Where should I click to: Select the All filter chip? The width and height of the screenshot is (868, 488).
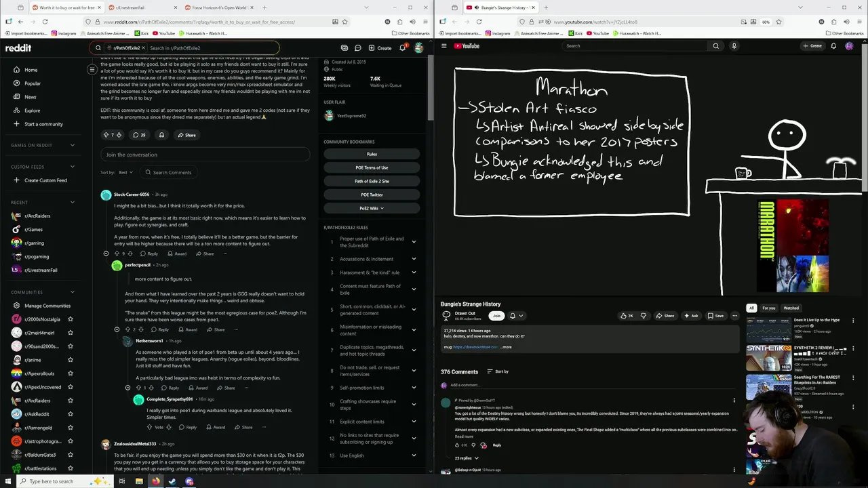click(x=751, y=308)
